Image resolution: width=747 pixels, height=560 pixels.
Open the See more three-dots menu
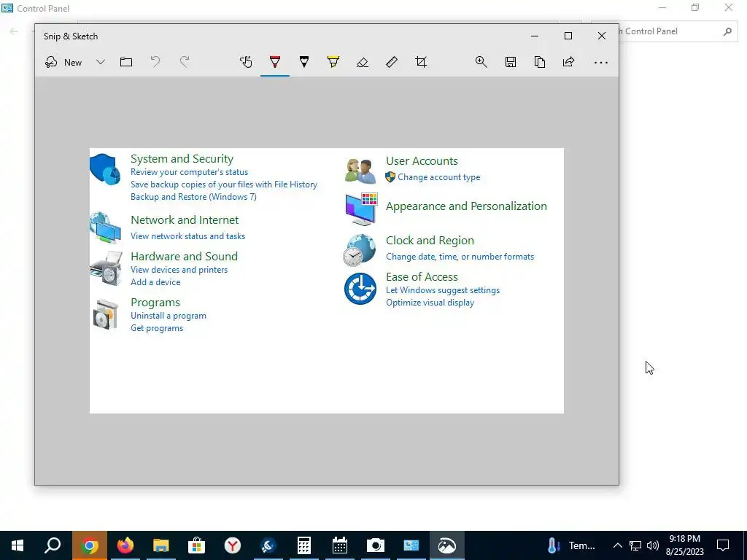pos(601,63)
